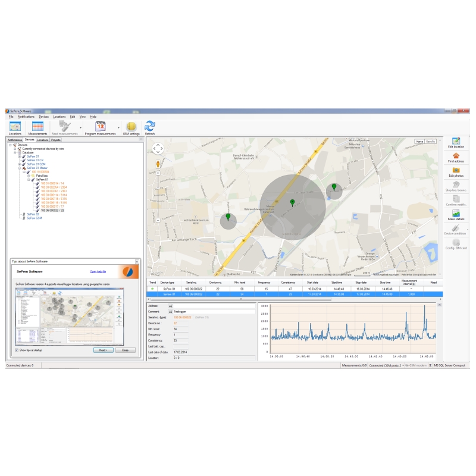The image size is (476, 476).
Task: Select tree item 100 06 000022 / 22
Action: [x=52, y=211]
